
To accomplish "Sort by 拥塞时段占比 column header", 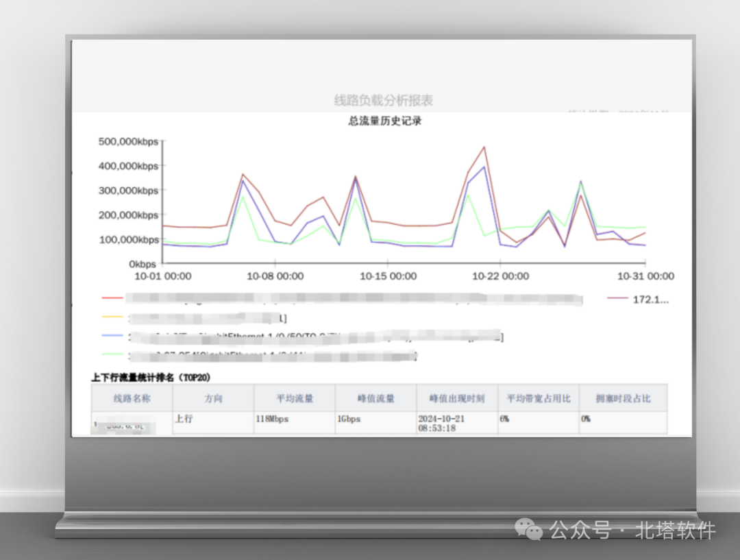I will pyautogui.click(x=623, y=398).
